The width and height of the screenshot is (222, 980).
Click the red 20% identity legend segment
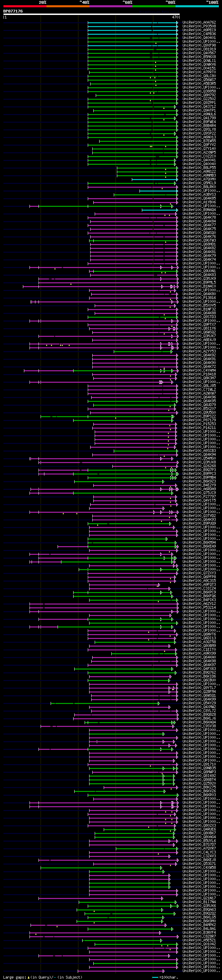(25, 6)
